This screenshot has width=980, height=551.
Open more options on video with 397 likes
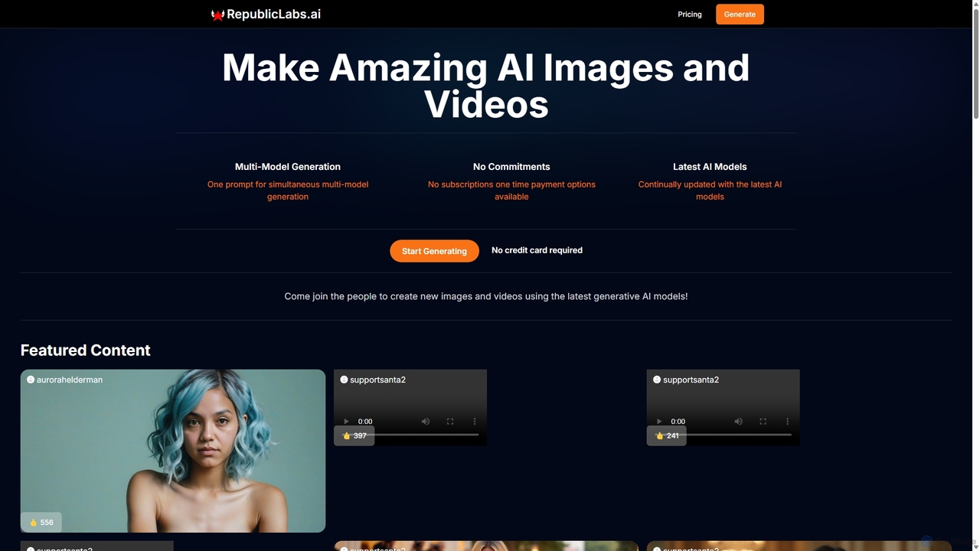[475, 421]
